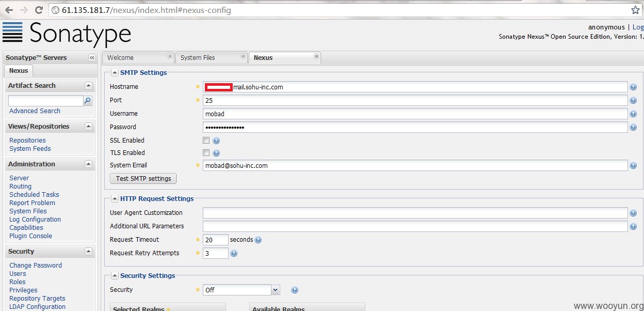Open help icon for Port field
This screenshot has height=311, width=644.
[x=633, y=101]
